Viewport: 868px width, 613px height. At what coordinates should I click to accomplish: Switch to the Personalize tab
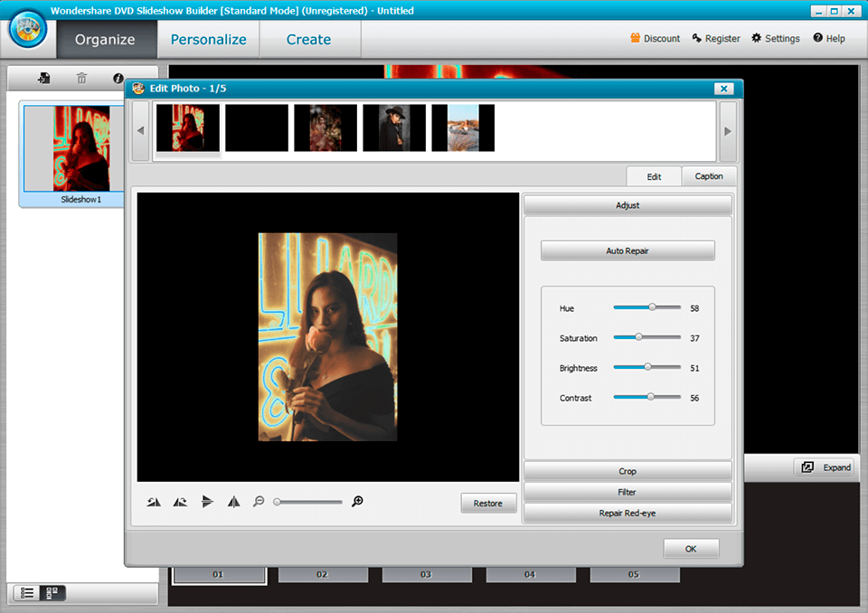[208, 39]
